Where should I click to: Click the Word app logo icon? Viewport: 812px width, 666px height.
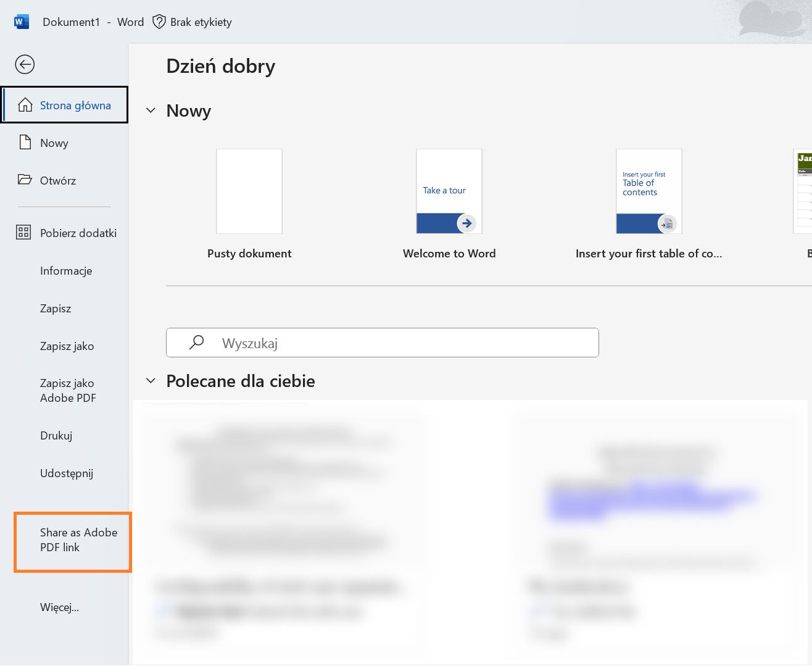[x=21, y=22]
